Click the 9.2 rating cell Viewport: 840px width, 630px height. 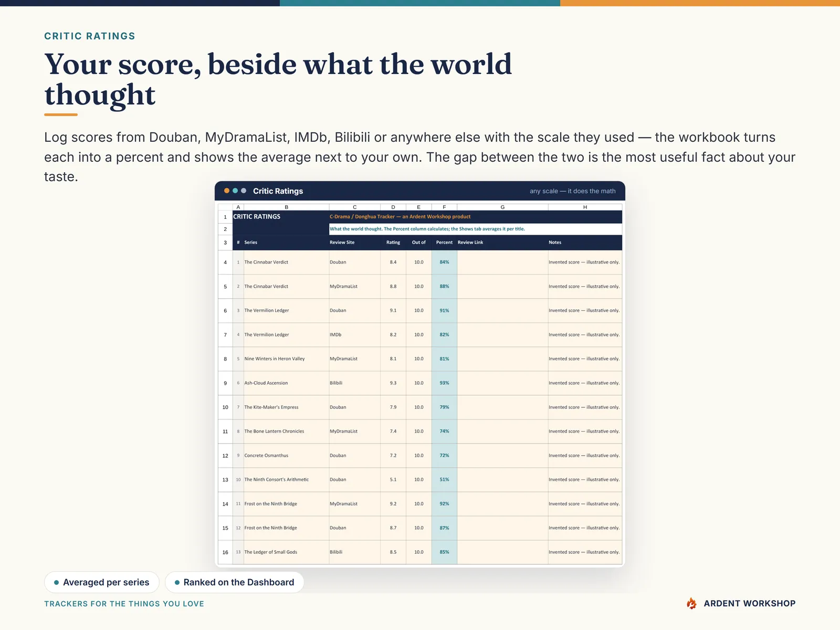point(393,503)
